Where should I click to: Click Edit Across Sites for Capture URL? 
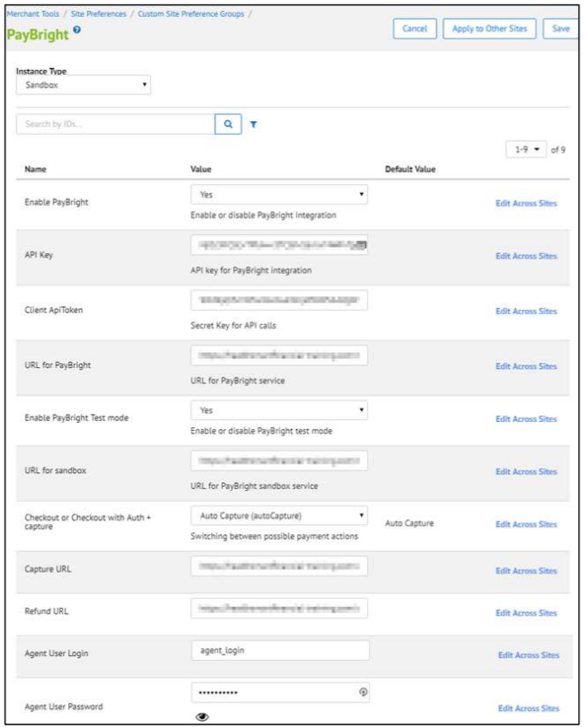[x=526, y=571]
